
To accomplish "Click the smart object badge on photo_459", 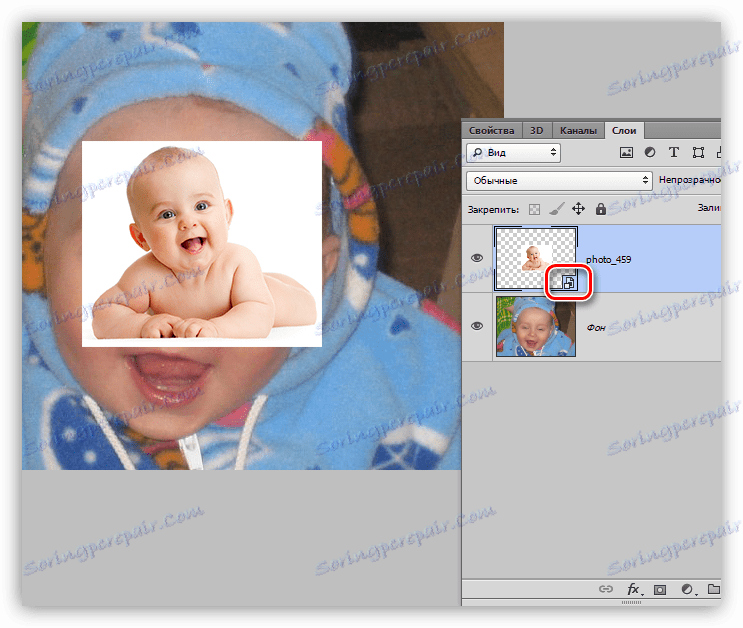I will pyautogui.click(x=569, y=283).
